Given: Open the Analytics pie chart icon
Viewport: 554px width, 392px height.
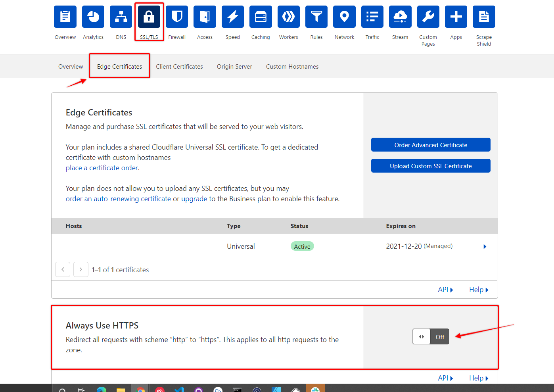Looking at the screenshot, I should [93, 17].
